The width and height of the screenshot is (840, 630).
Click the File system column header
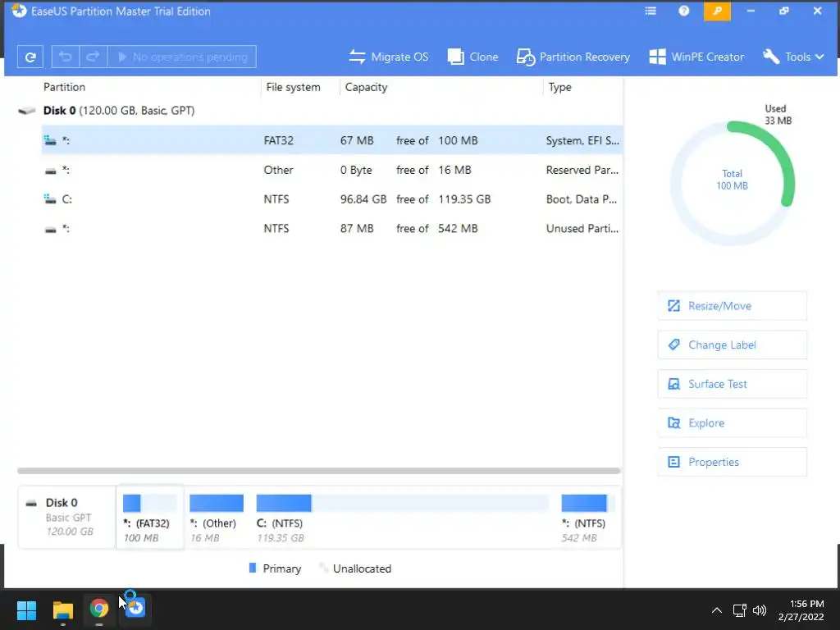[293, 87]
